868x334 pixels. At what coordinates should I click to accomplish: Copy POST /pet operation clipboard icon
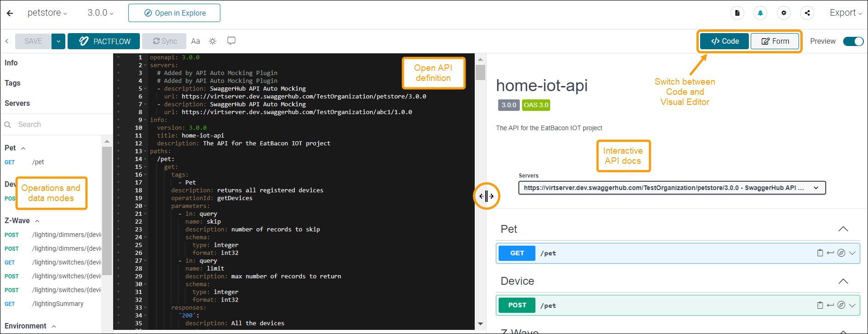[820, 305]
